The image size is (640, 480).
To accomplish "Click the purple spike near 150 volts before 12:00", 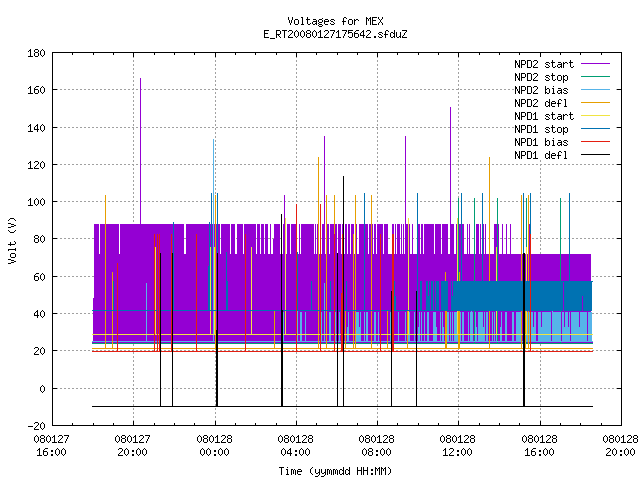I will (x=450, y=165).
